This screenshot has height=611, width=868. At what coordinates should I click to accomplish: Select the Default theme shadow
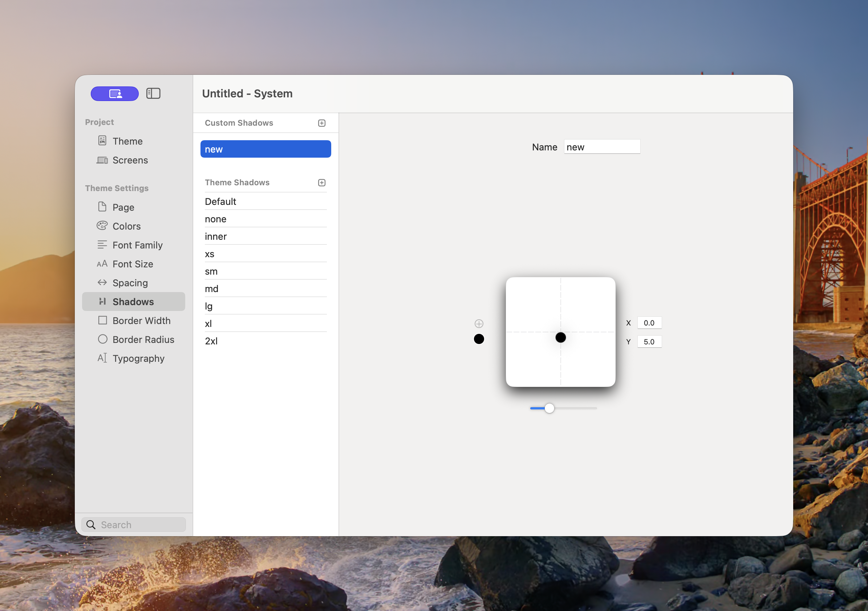(266, 201)
